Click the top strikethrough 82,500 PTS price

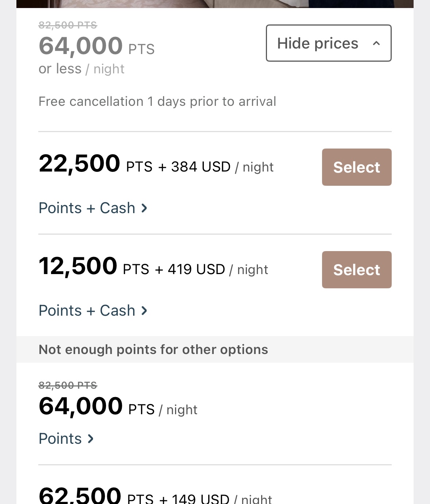tap(68, 25)
